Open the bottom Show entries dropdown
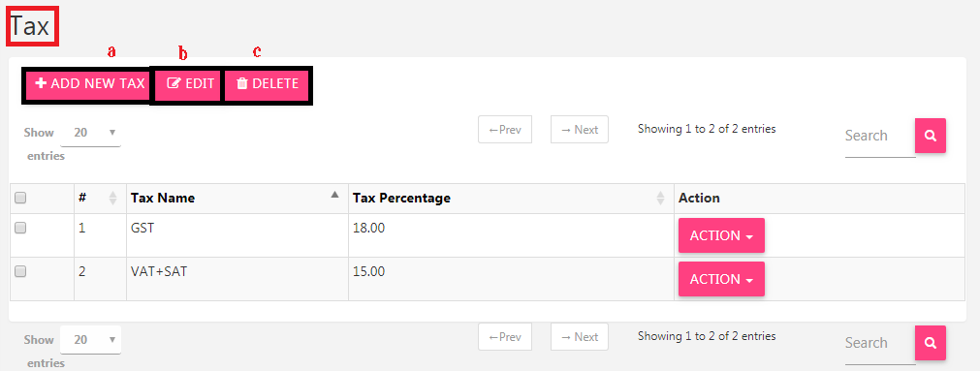 click(90, 340)
